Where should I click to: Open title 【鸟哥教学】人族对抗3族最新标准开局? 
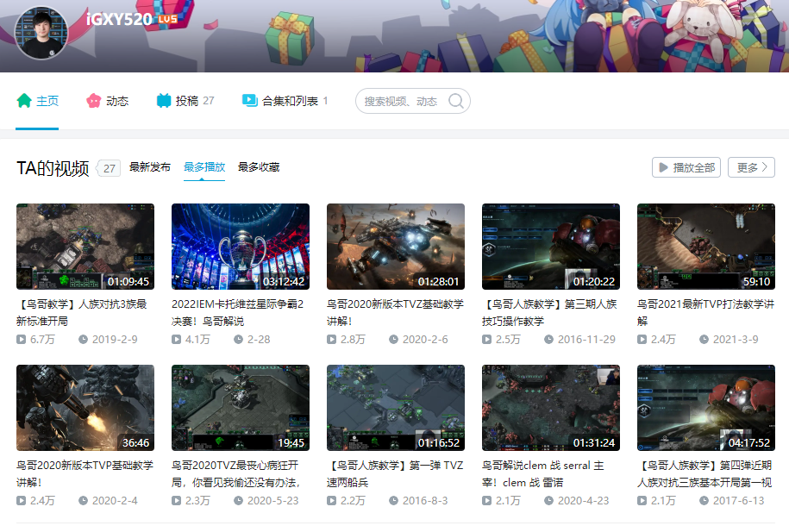[82, 312]
